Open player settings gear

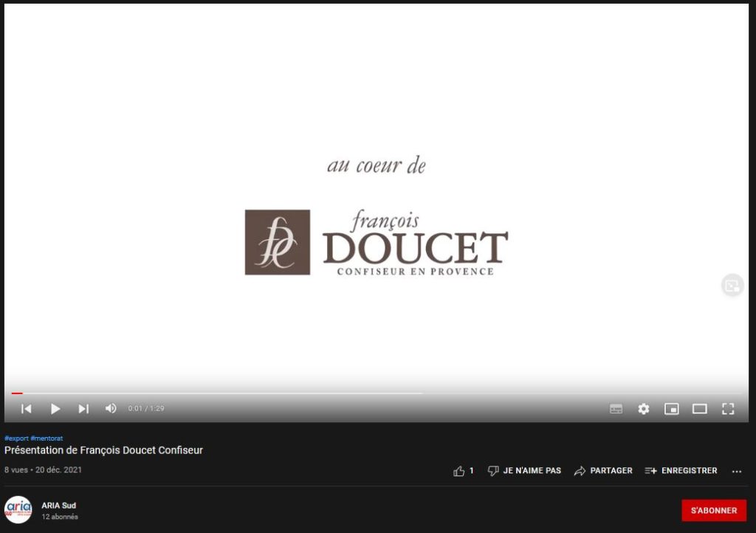[x=644, y=409]
